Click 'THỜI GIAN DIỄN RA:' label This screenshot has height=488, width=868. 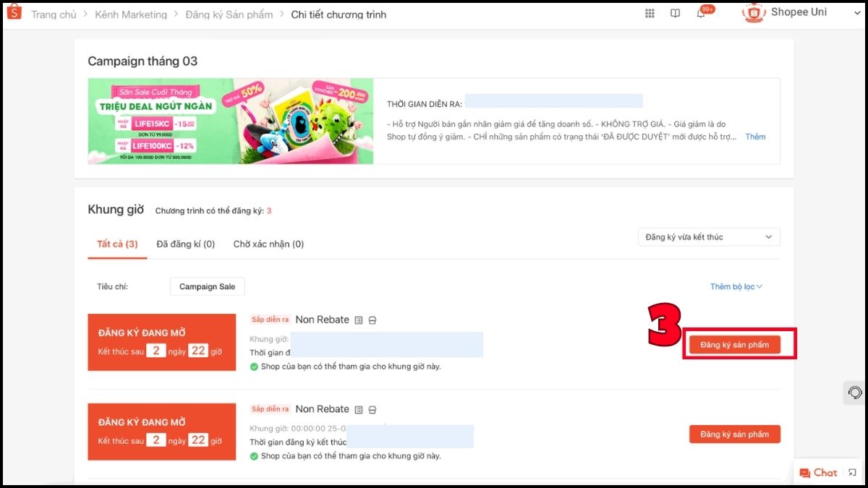(x=424, y=105)
